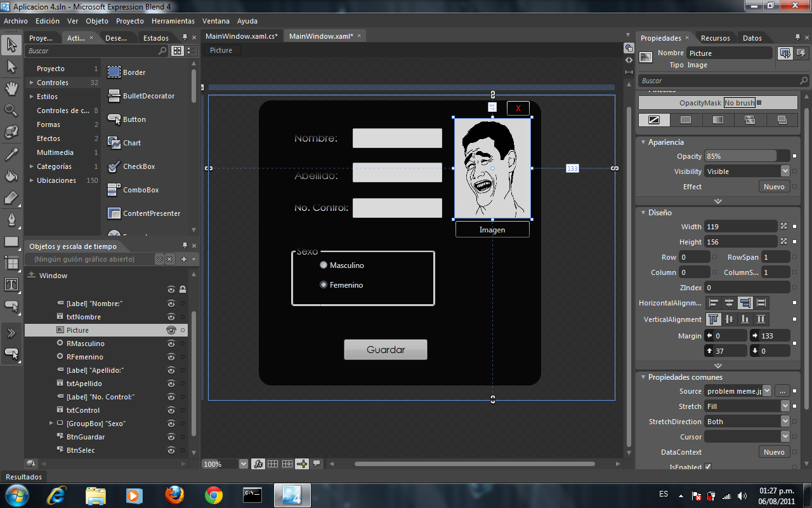Open the Stretch dropdown

(785, 406)
